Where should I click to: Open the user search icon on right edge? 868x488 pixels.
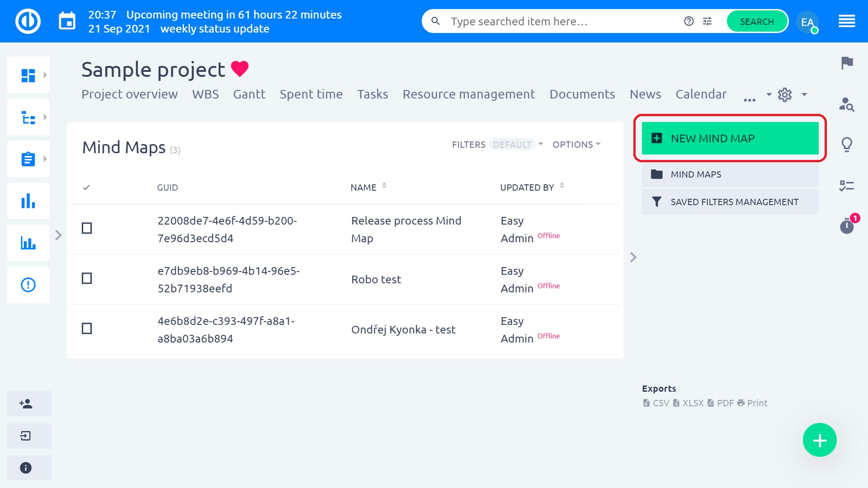point(847,105)
